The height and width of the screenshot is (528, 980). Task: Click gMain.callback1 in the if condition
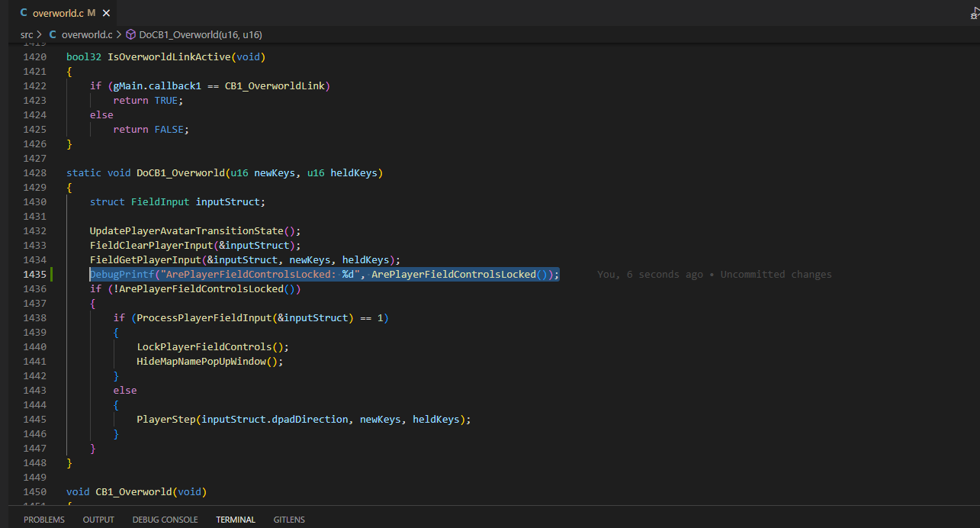click(157, 86)
